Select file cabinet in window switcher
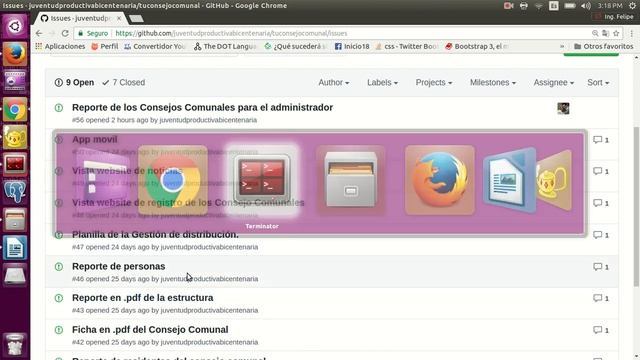This screenshot has height=360, width=640. [x=351, y=180]
